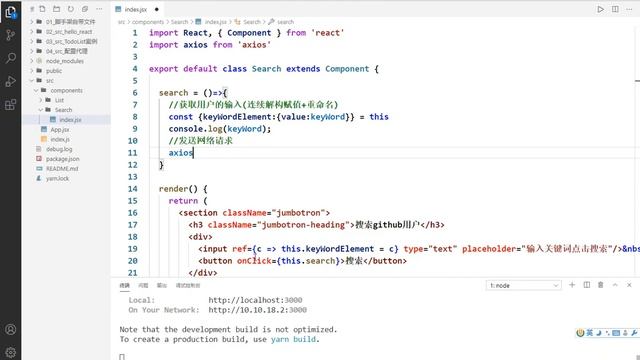The width and height of the screenshot is (640, 360).
Task: Click the IME language indicator in floating toolbar
Action: 589,333
